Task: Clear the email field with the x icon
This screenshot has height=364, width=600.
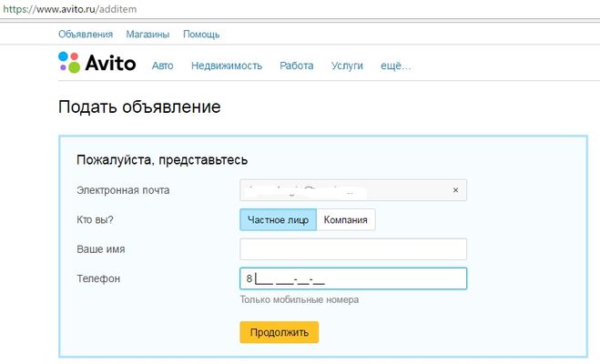Action: (x=455, y=191)
